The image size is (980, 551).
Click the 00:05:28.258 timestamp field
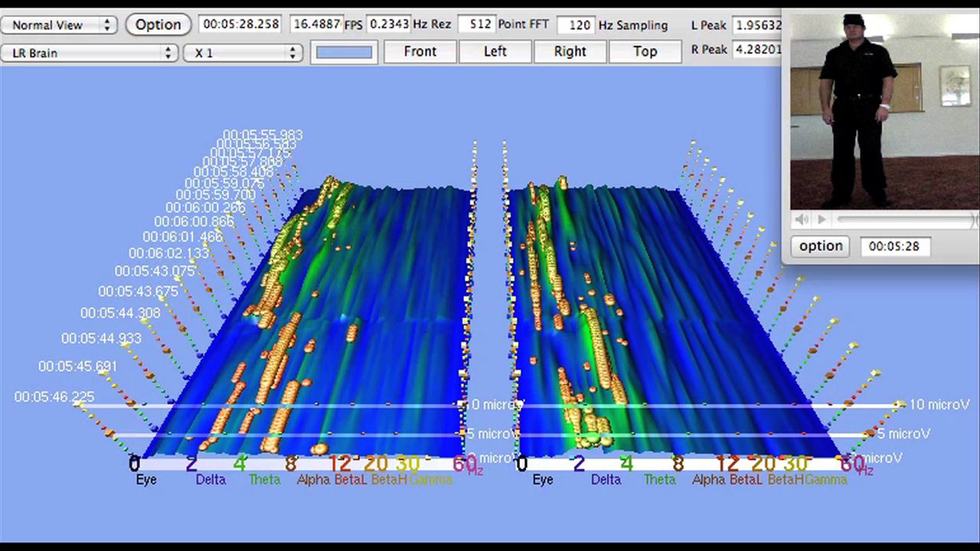pos(241,24)
